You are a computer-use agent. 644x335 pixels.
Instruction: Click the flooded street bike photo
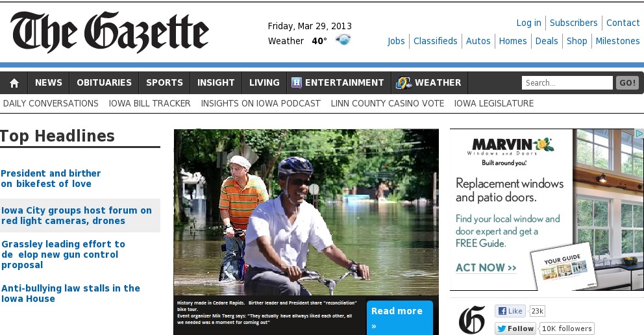[306, 212]
